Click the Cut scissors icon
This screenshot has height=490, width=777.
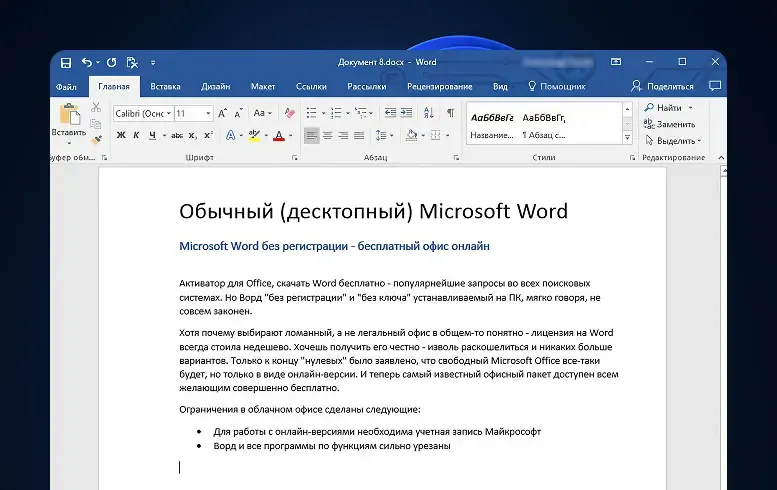[96, 107]
